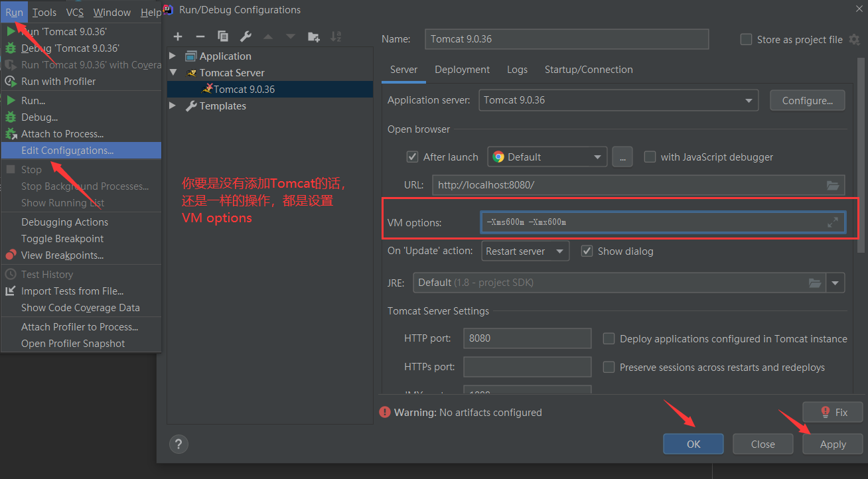
Task: Click the HTTP port input field
Action: (527, 338)
